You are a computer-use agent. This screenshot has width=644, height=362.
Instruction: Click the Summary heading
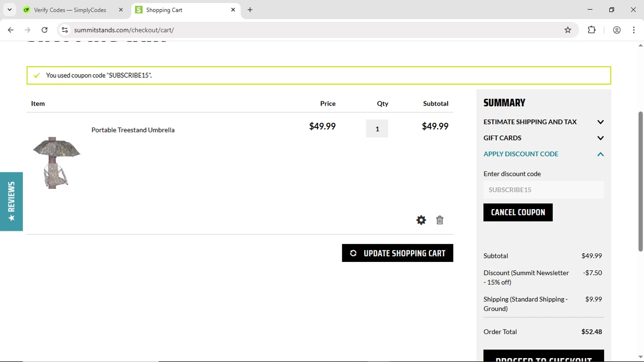[x=504, y=103]
